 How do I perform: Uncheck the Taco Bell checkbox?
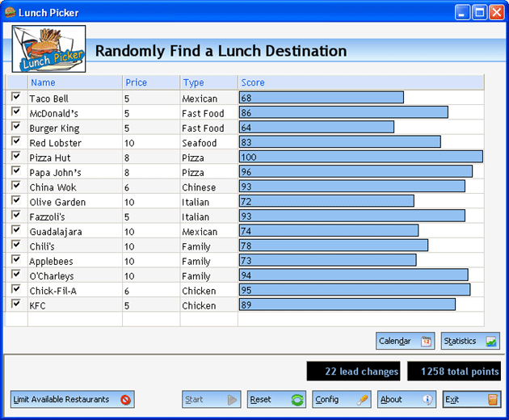pos(16,96)
